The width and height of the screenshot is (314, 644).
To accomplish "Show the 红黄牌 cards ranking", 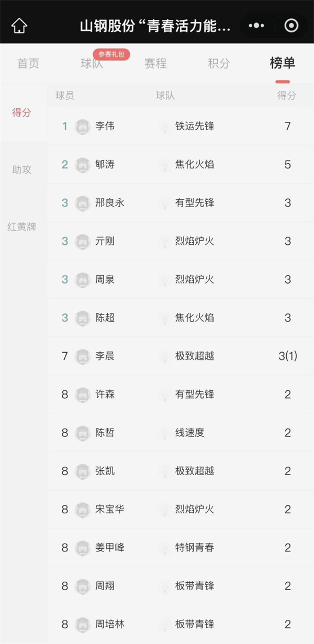I will click(22, 227).
